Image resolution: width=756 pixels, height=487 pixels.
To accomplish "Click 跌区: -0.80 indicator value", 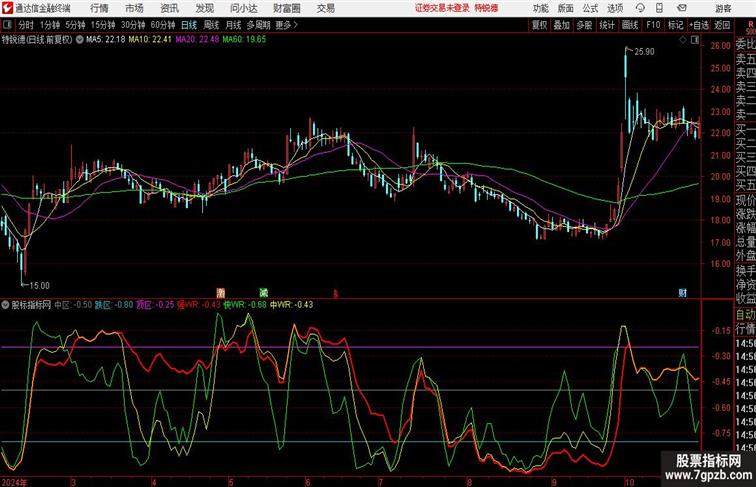I will [114, 305].
